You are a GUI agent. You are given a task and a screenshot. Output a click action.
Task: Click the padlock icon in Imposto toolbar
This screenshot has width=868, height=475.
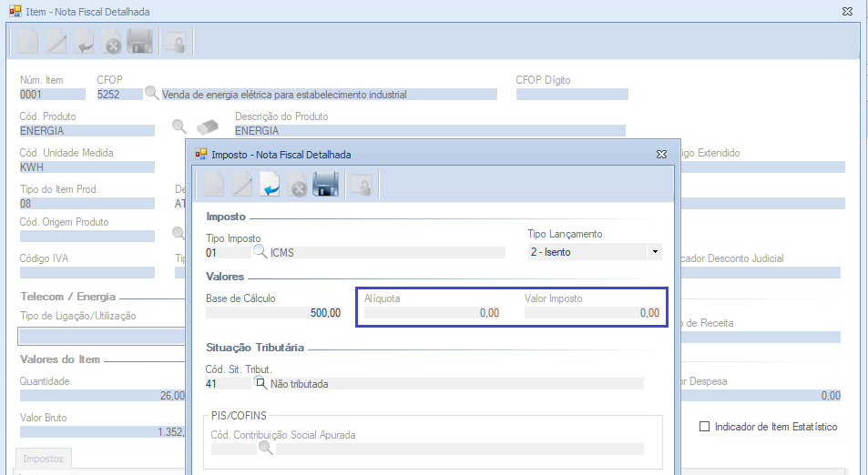(x=361, y=186)
